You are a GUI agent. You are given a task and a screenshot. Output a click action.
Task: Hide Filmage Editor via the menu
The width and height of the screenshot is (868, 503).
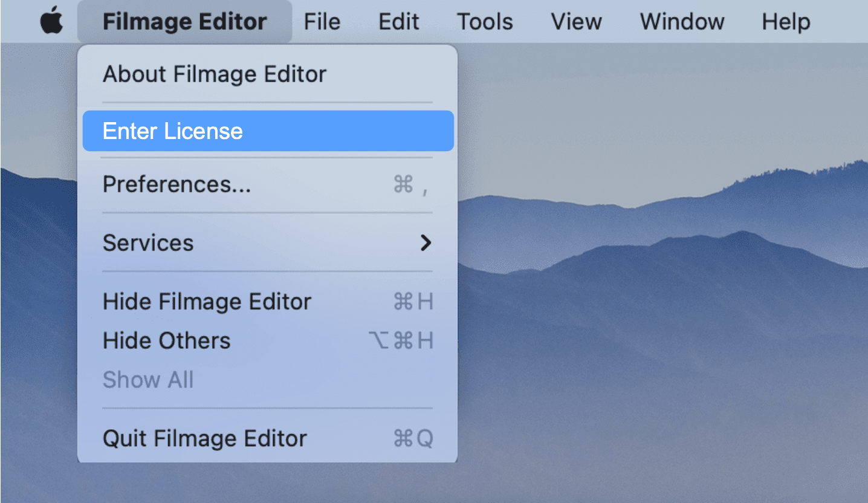point(207,301)
